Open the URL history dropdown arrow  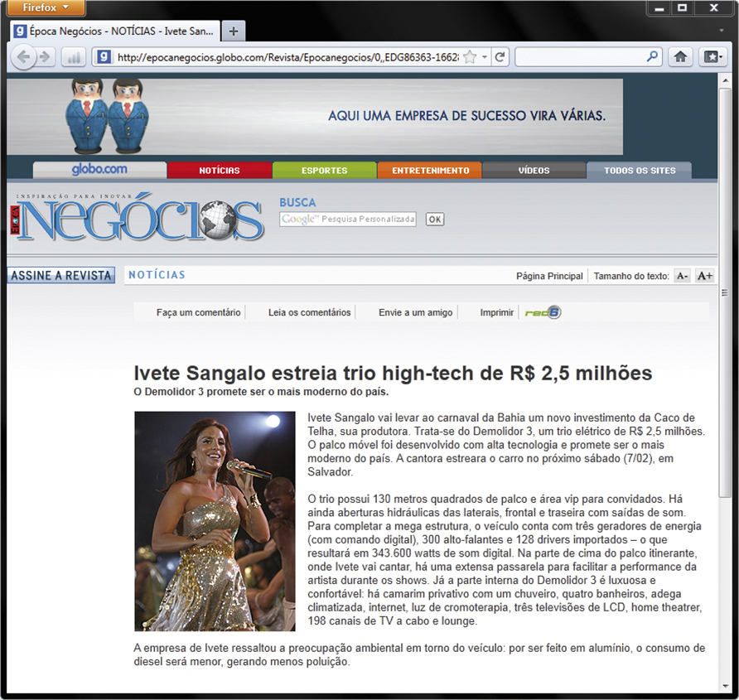coord(485,57)
